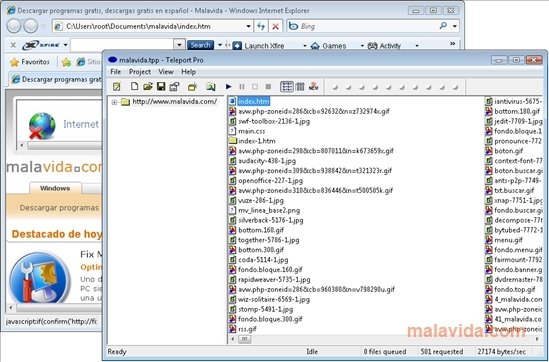Click the IE search magnifier icon

point(443,26)
